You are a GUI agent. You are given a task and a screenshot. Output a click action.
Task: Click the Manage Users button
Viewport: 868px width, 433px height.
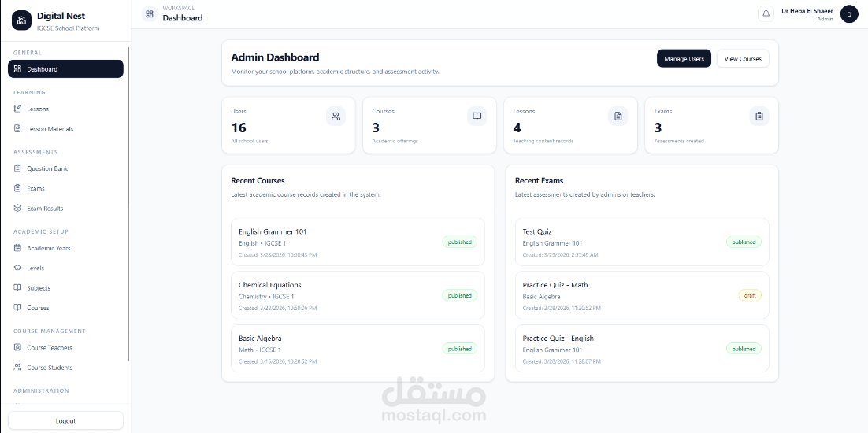(684, 58)
